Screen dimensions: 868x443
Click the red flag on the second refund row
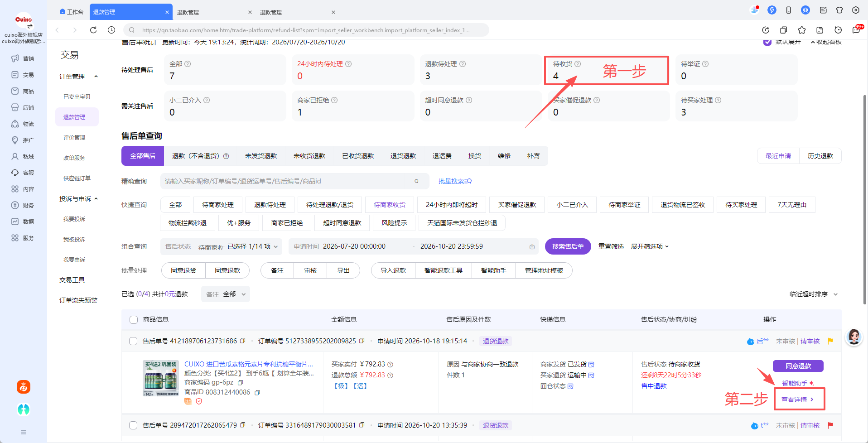830,425
